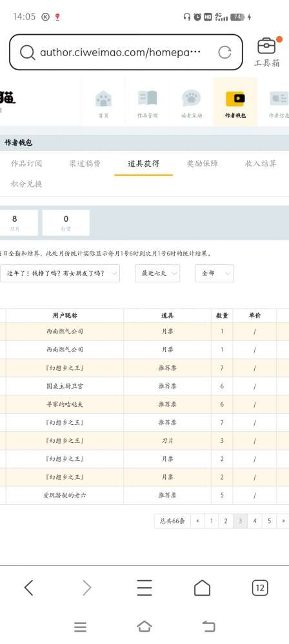Viewport: 289px width, 644px height.
Task: Tap Android recent apps navigation button
Action: [x=80, y=627]
